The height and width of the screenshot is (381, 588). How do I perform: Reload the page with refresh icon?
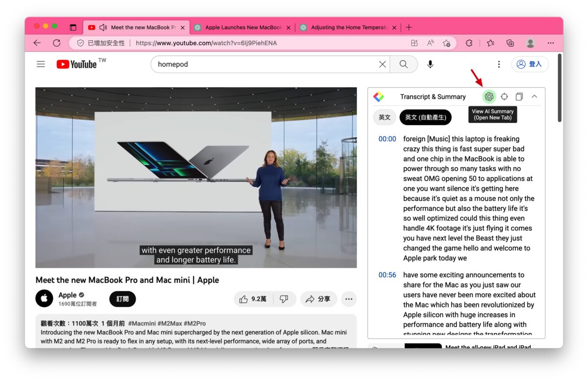pos(56,43)
